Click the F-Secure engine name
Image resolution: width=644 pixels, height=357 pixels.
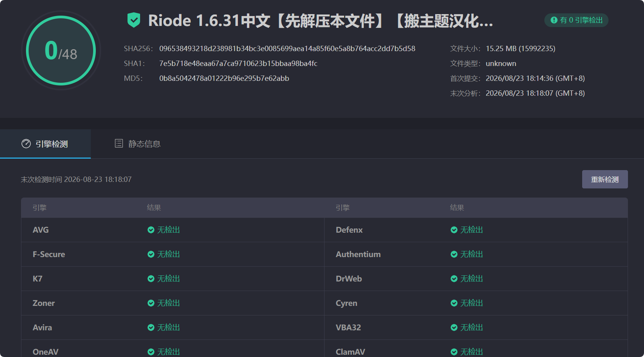click(49, 254)
